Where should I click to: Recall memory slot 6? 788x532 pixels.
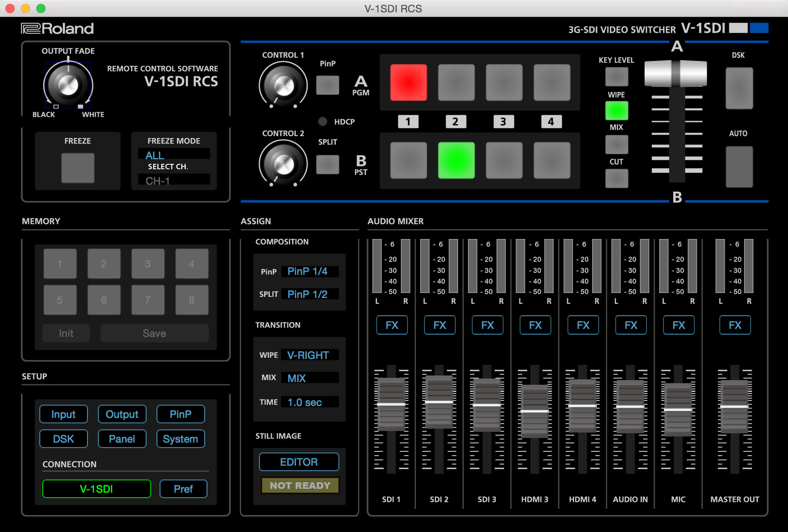point(104,300)
